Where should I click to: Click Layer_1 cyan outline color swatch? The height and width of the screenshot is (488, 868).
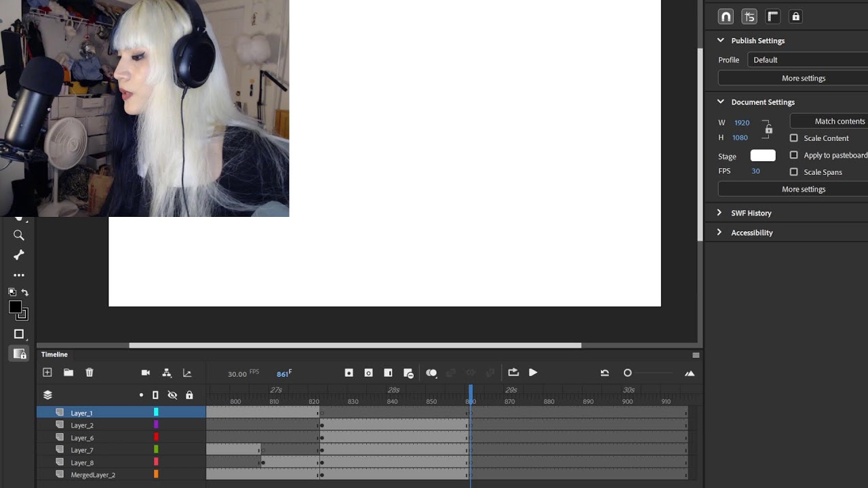[156, 412]
